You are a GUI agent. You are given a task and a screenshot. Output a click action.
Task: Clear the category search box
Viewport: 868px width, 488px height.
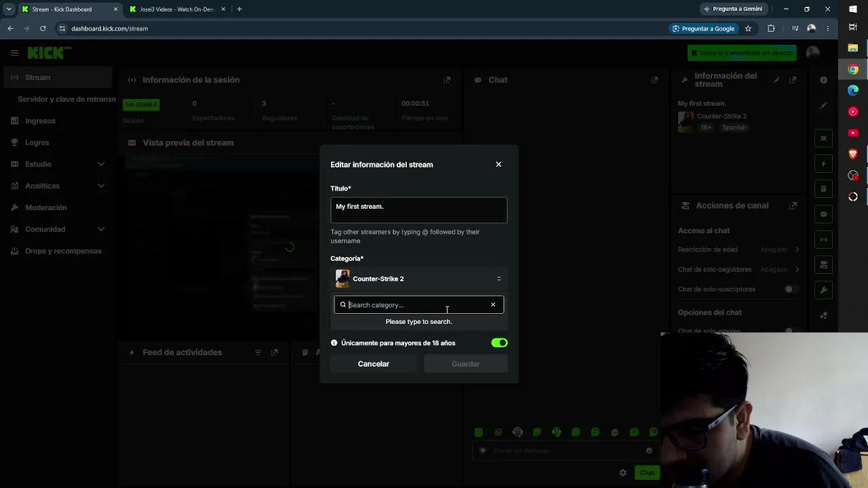(x=493, y=305)
